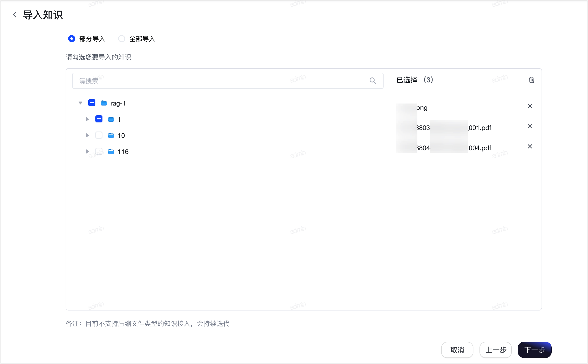Viewport: 588px width, 364px height.
Task: Click the search magnifier icon
Action: (373, 81)
